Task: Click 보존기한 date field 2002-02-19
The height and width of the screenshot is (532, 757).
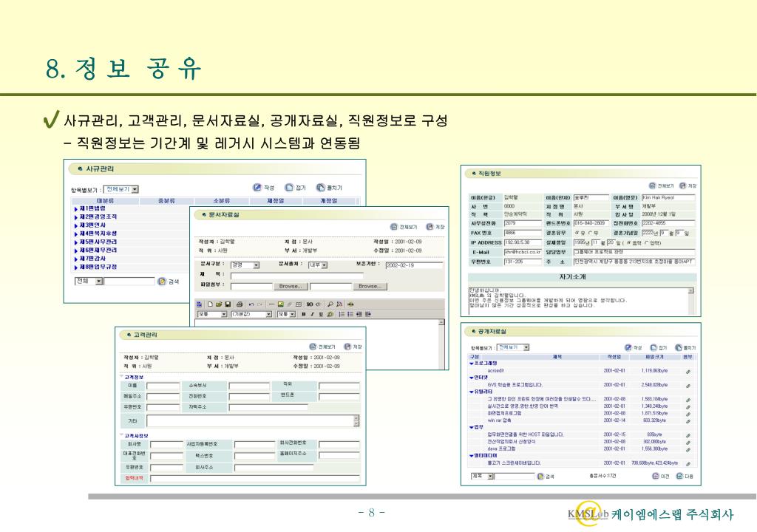Action: pyautogui.click(x=414, y=265)
